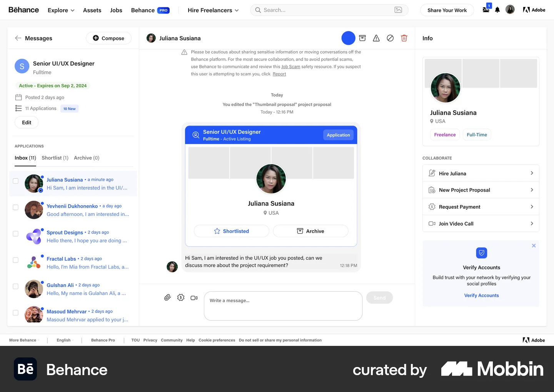Start a video call from composer icon

(194, 298)
